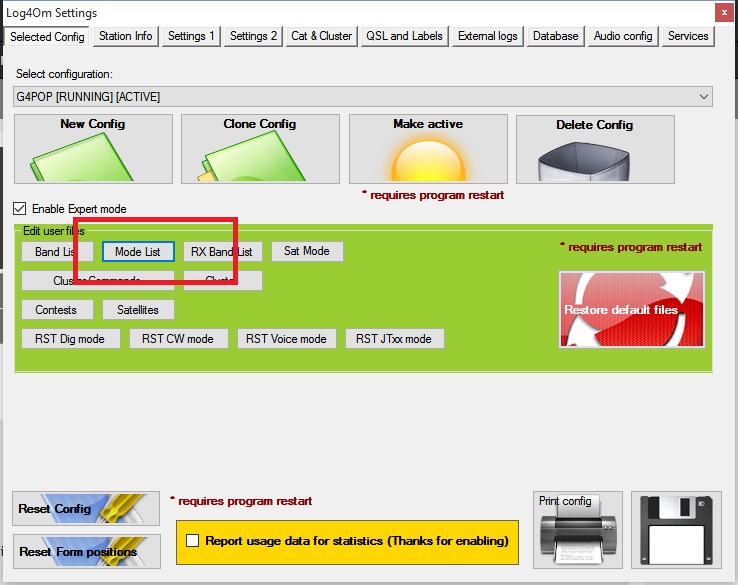Open the QSL and Labels tab

pyautogui.click(x=404, y=36)
